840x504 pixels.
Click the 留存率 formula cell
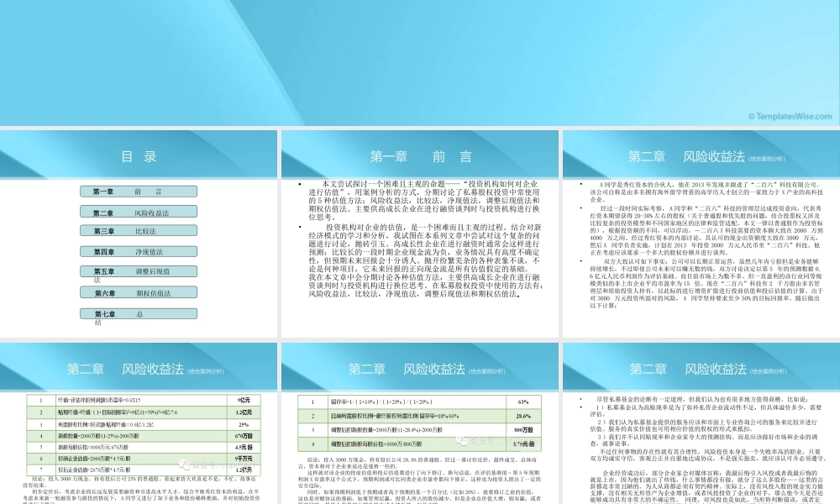pyautogui.click(x=417, y=402)
